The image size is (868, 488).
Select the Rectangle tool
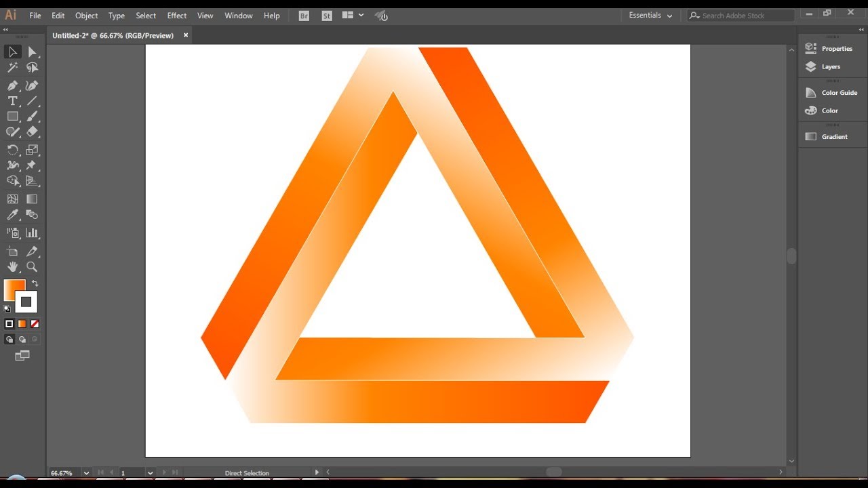12,117
